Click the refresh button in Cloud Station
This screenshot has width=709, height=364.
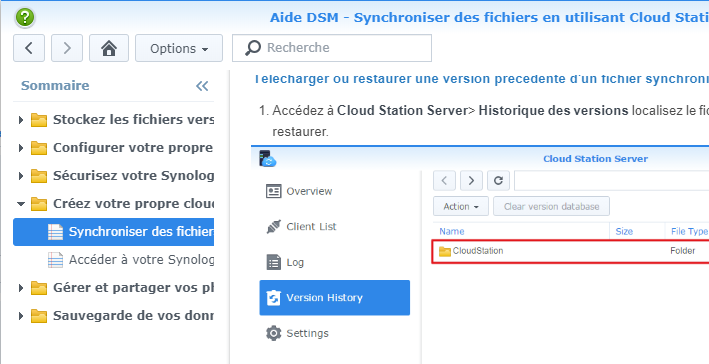[498, 181]
